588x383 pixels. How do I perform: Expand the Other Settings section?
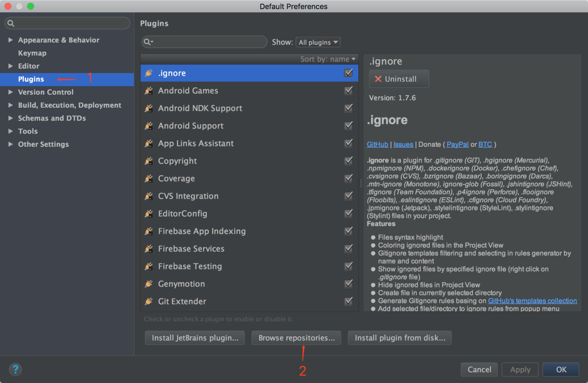10,144
